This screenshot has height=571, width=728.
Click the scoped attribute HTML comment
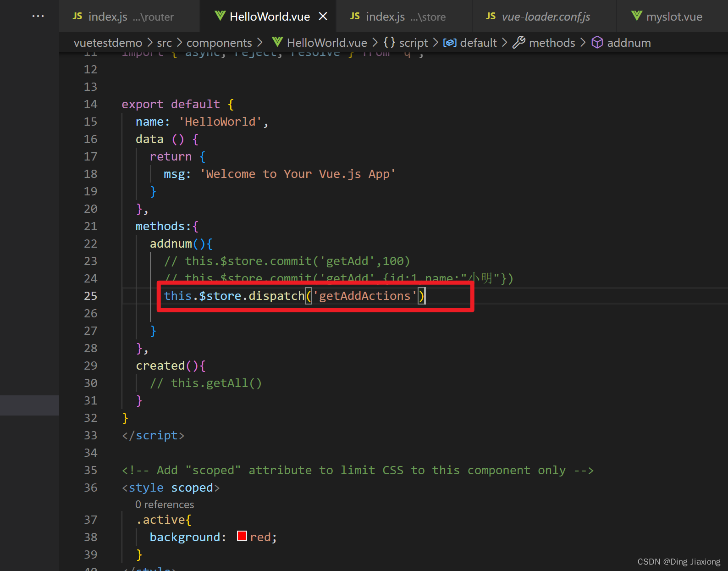pos(358,470)
